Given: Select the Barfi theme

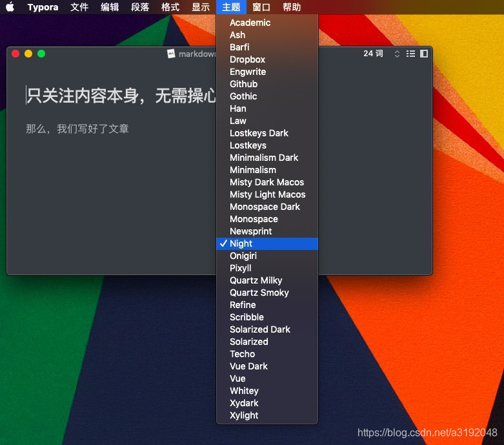Looking at the screenshot, I should point(267,47).
